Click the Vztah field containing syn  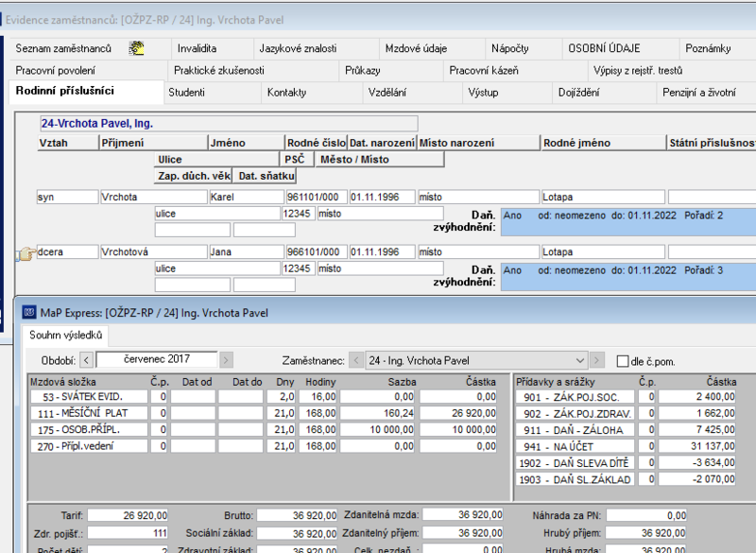(67, 197)
